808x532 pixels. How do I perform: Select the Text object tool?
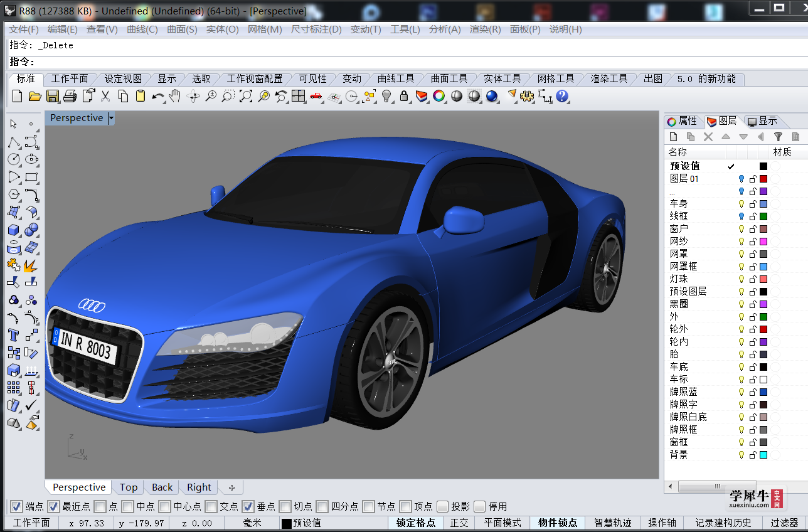14,335
